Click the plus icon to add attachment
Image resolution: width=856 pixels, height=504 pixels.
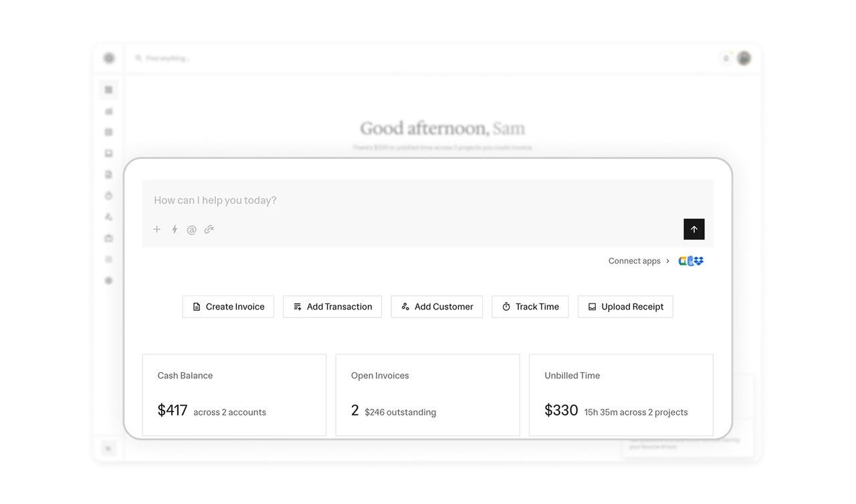click(157, 229)
